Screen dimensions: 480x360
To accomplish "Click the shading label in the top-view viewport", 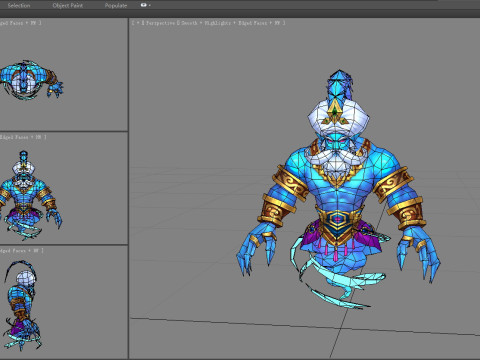I will tap(21, 23).
